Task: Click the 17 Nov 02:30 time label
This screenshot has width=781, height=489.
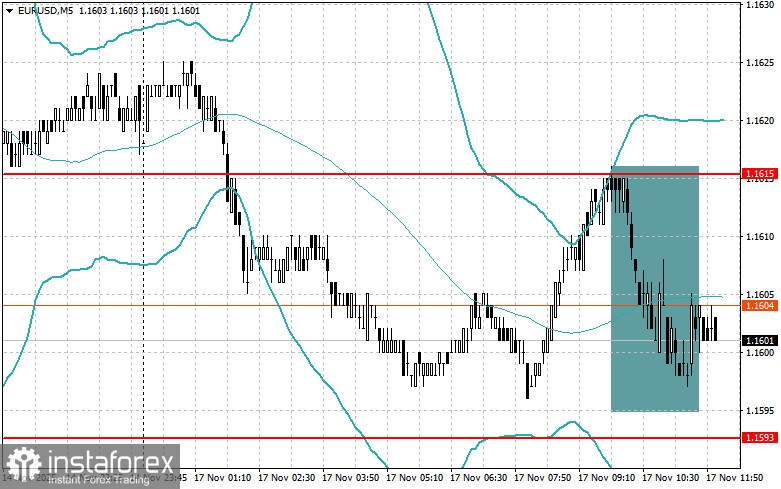Action: pyautogui.click(x=286, y=478)
